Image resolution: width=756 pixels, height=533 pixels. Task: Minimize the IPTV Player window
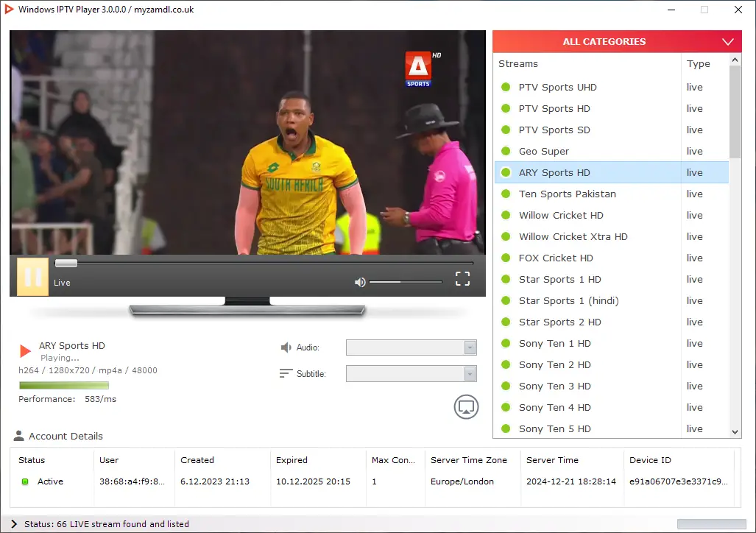pos(671,10)
